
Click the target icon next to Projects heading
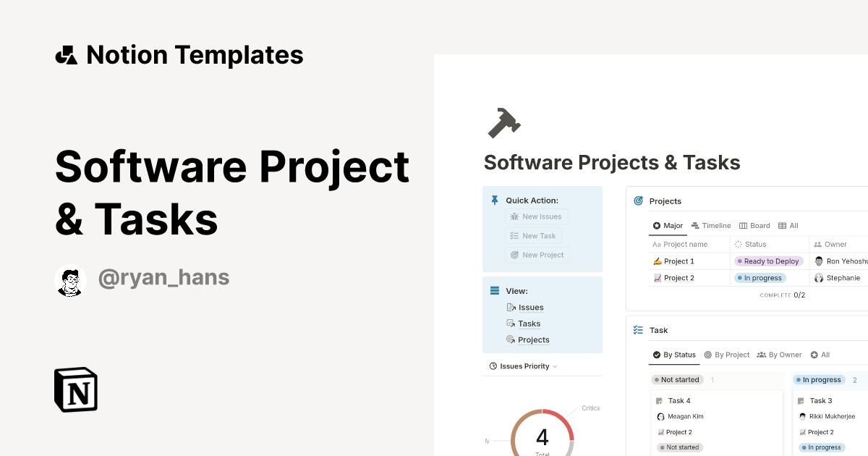pyautogui.click(x=637, y=200)
